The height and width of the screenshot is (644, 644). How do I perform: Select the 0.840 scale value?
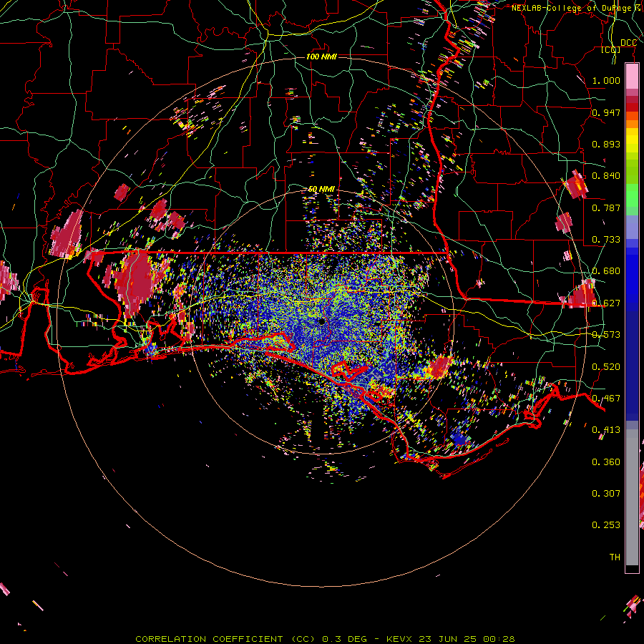tap(606, 176)
